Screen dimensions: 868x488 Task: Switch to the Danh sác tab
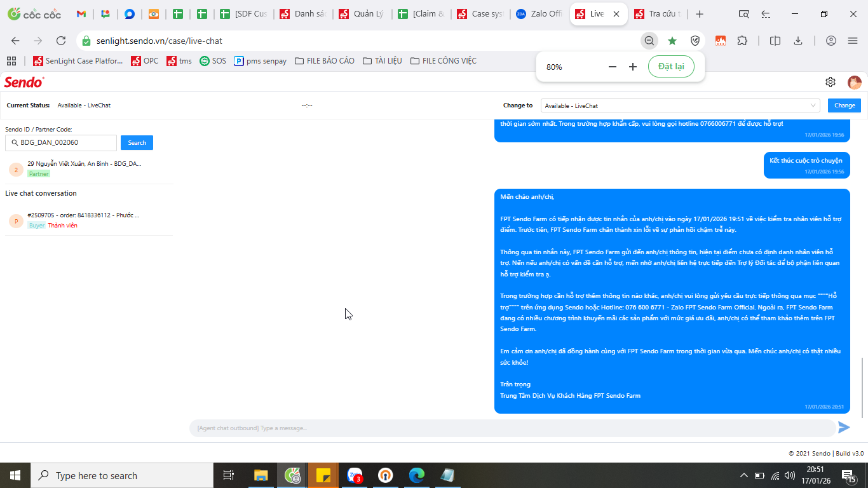click(x=304, y=14)
